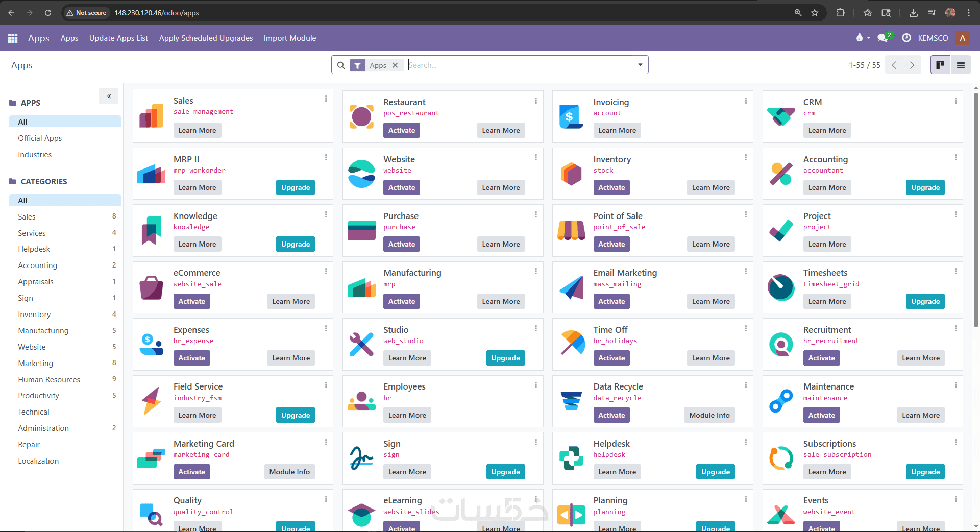Click the Recruitment app icon
Viewport: 980px width, 532px height.
[781, 344]
